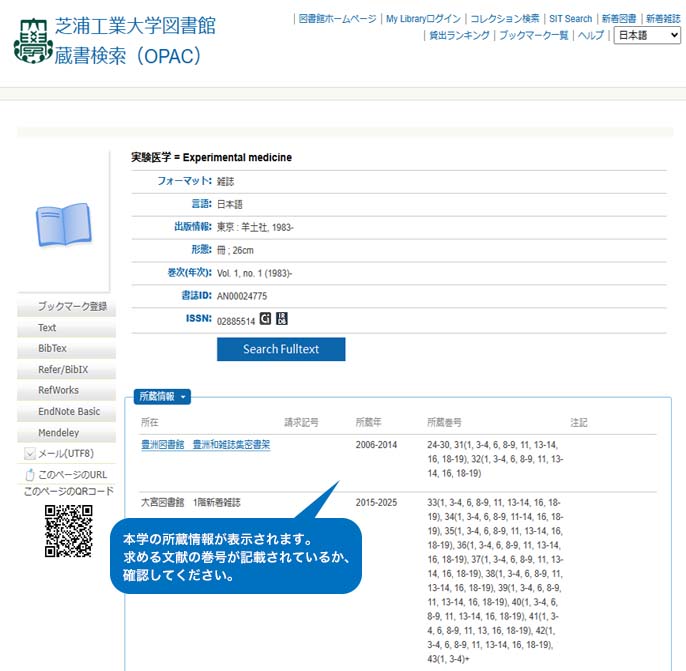Click the blue open book cover image

(x=64, y=226)
